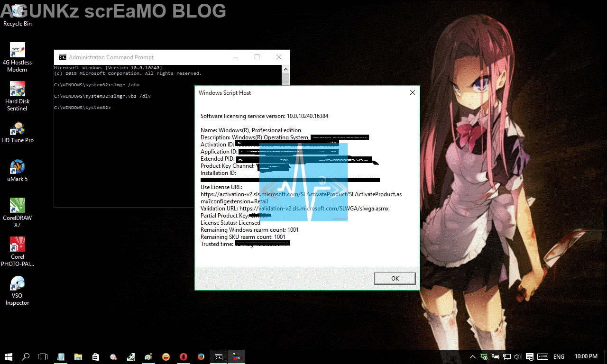
Task: Close the Windows Script Host dialog
Action: pos(412,93)
